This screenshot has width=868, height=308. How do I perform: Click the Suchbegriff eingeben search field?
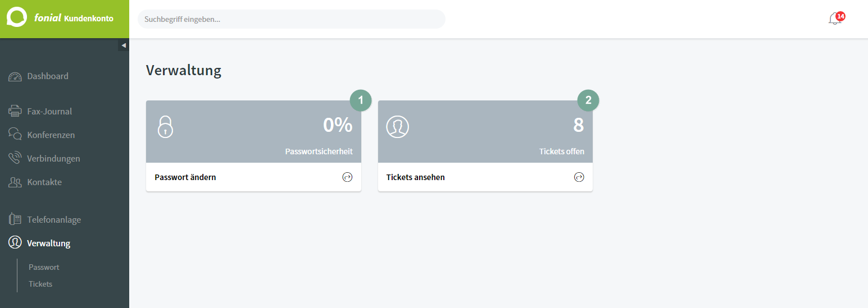tap(291, 19)
